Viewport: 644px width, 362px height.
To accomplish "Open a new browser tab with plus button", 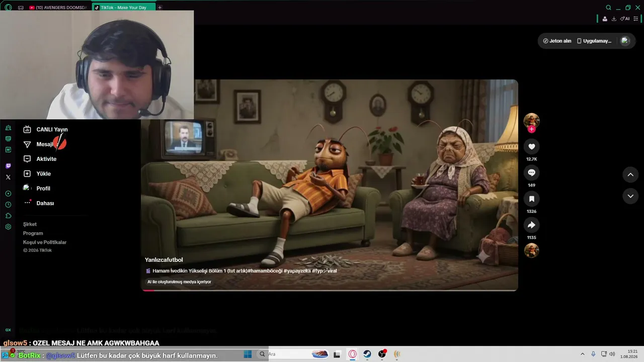I will click(x=160, y=8).
